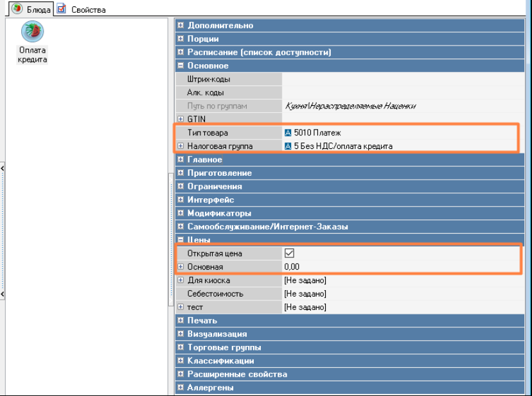Click the blue icon beside 5010 Платеж
This screenshot has width=532, height=396.
(288, 133)
